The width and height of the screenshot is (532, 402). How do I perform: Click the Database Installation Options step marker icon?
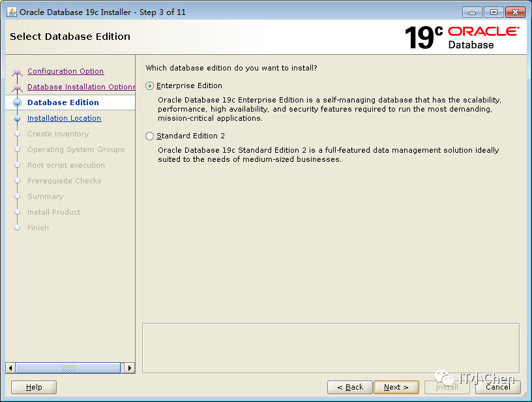tap(18, 87)
